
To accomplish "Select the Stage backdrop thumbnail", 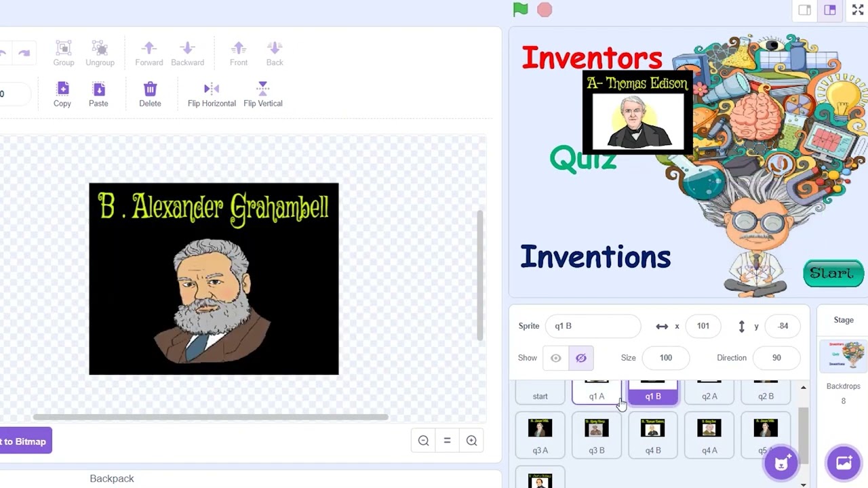I will pyautogui.click(x=844, y=356).
